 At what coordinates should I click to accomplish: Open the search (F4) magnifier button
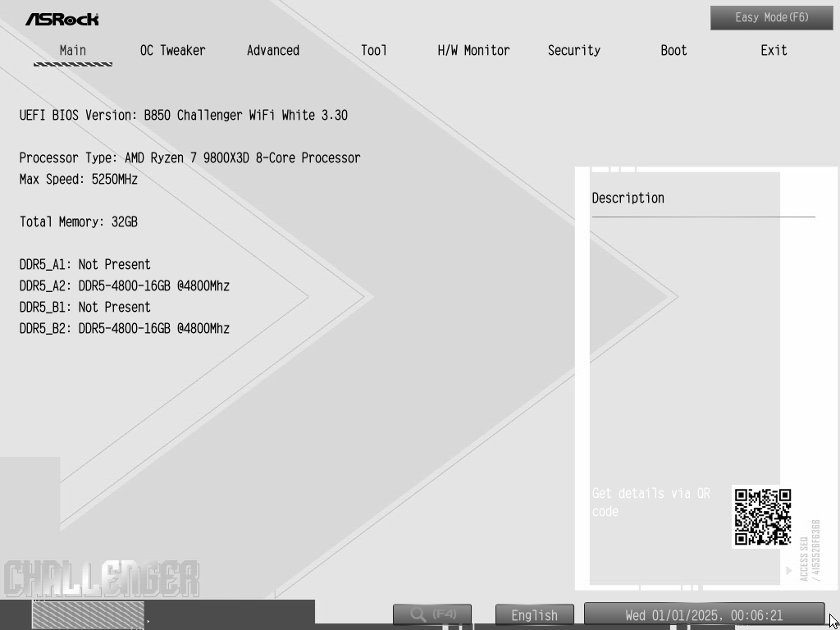point(431,614)
